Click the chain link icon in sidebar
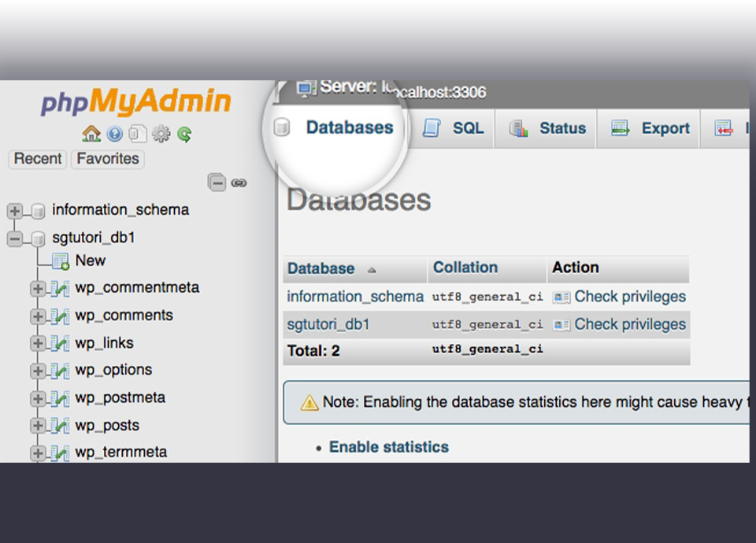This screenshot has height=543, width=756. 239,183
